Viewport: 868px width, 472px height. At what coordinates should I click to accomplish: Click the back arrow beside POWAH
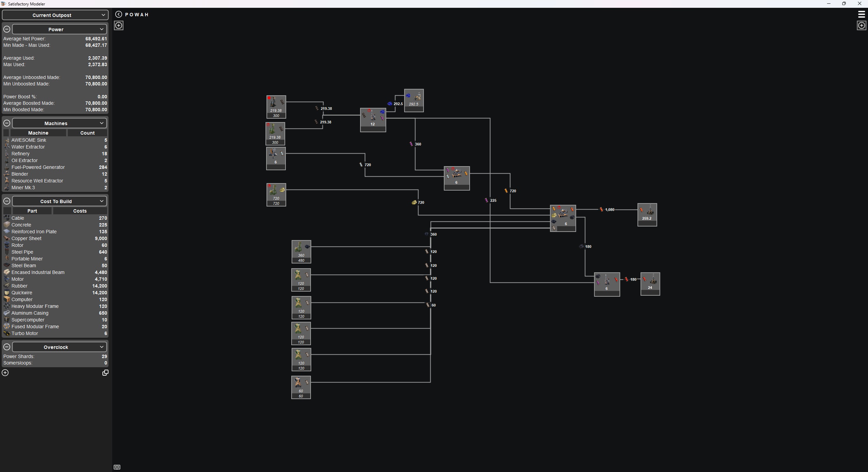click(x=118, y=14)
